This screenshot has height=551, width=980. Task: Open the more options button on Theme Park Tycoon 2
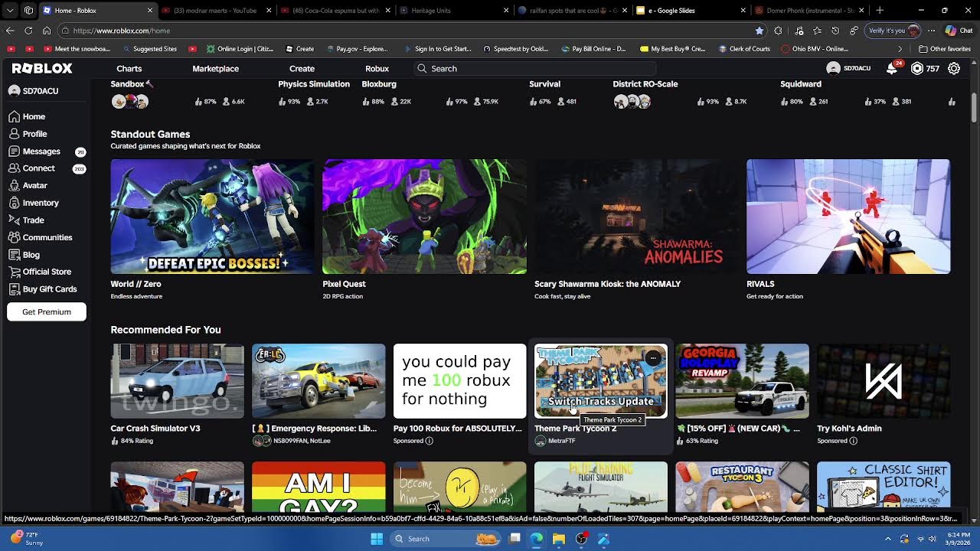click(652, 357)
